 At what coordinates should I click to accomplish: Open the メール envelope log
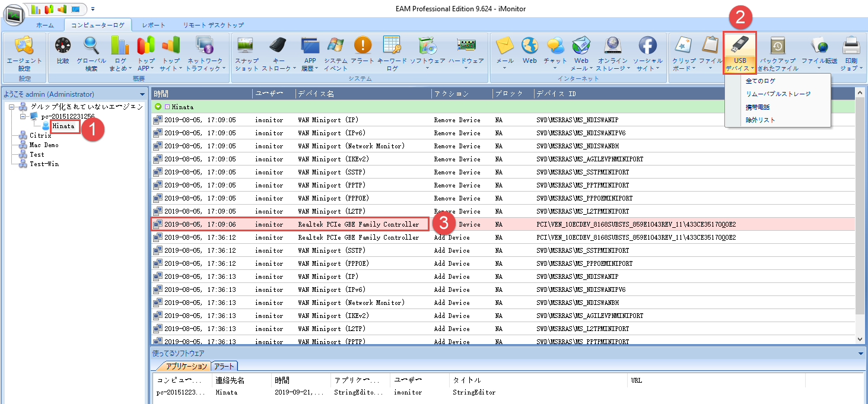[505, 54]
